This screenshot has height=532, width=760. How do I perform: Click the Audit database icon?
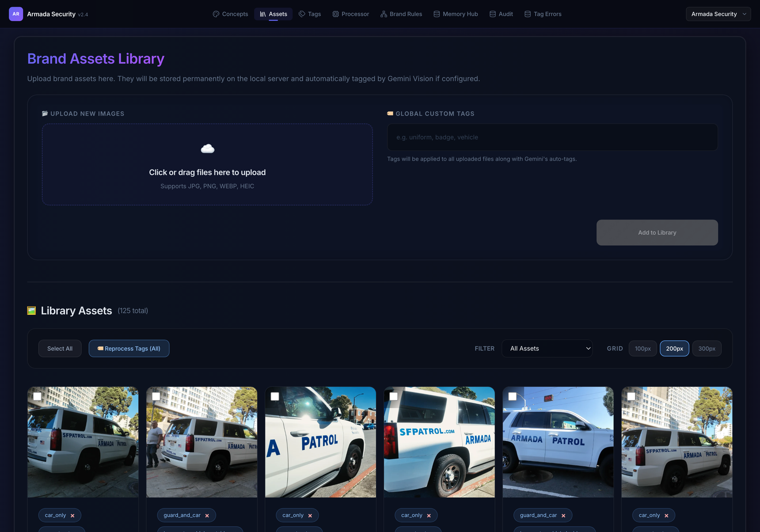click(493, 14)
